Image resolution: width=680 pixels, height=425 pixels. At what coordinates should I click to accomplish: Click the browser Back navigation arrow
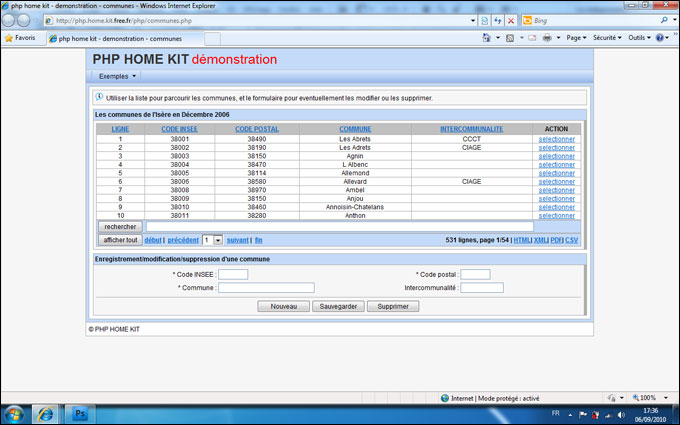pyautogui.click(x=9, y=19)
